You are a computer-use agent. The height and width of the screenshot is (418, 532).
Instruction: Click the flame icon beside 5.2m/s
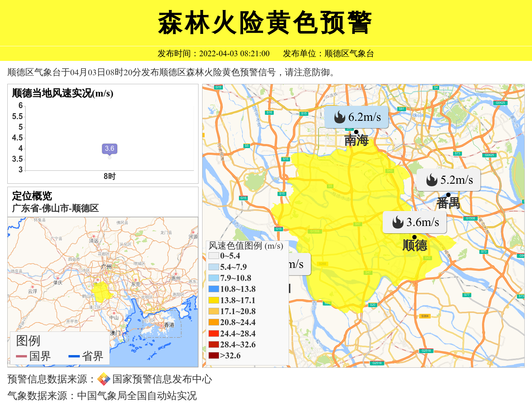pos(432,180)
